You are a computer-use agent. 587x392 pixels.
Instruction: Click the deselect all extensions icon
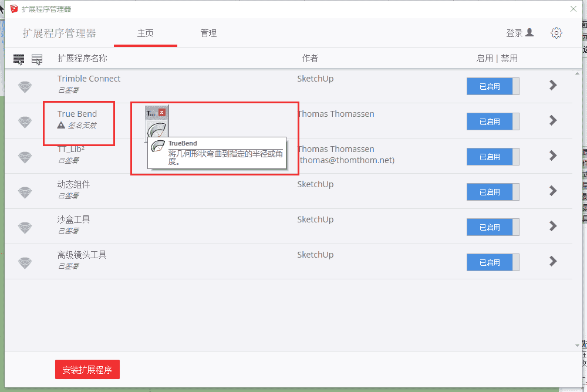[x=36, y=59]
